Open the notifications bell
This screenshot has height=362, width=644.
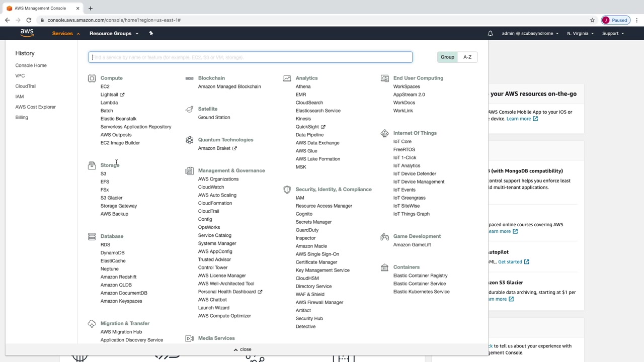[x=490, y=34]
